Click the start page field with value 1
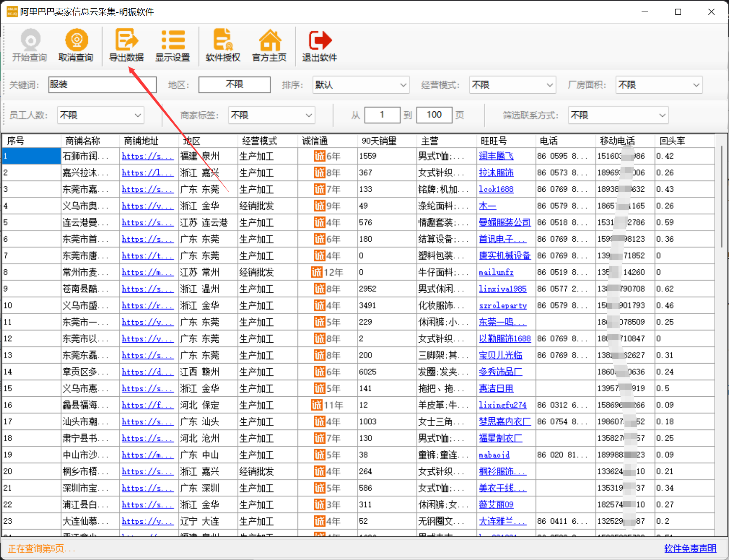The image size is (729, 560). [x=382, y=115]
